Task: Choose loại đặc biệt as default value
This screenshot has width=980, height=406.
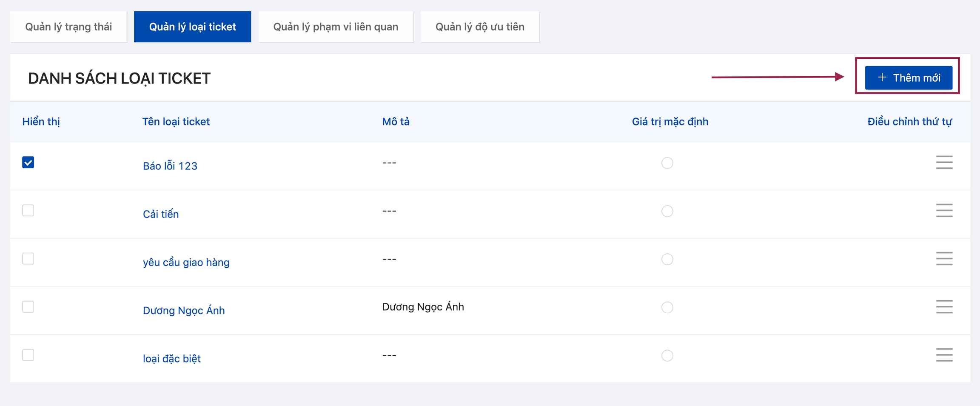Action: 667,355
